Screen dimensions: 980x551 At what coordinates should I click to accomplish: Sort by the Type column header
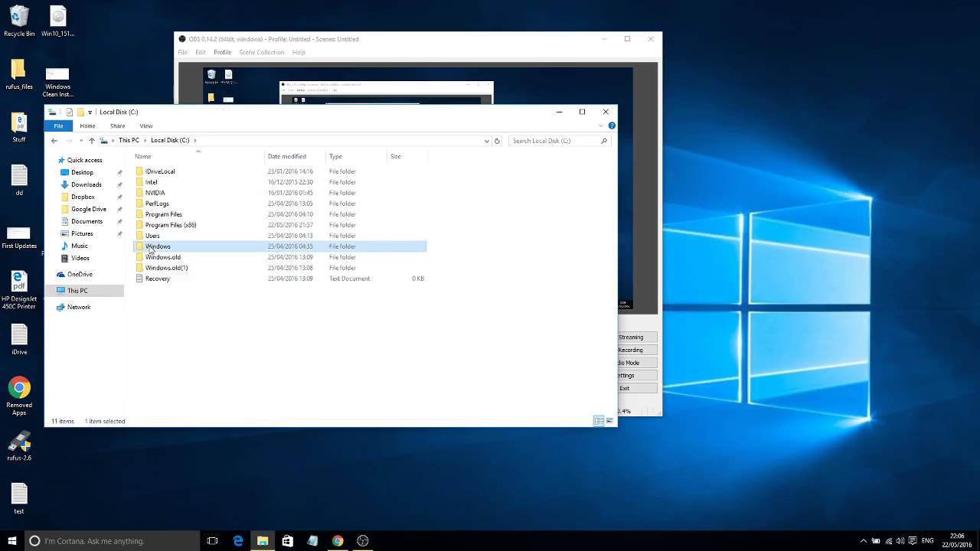356,156
